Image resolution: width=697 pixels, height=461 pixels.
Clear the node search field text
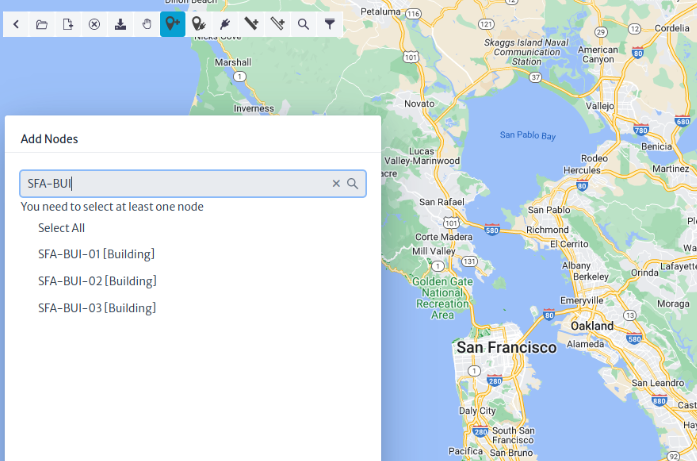click(336, 184)
